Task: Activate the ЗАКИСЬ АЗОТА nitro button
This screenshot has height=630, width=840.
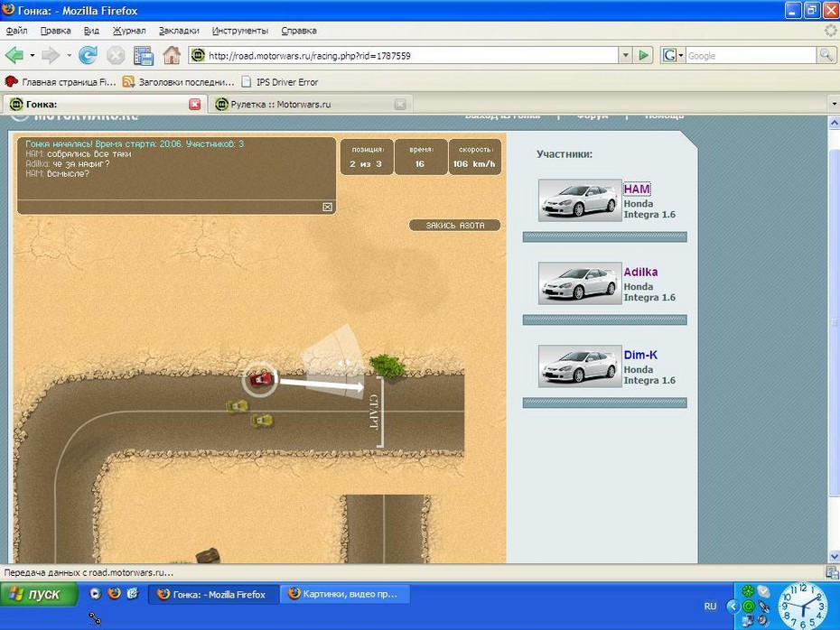Action: point(455,226)
